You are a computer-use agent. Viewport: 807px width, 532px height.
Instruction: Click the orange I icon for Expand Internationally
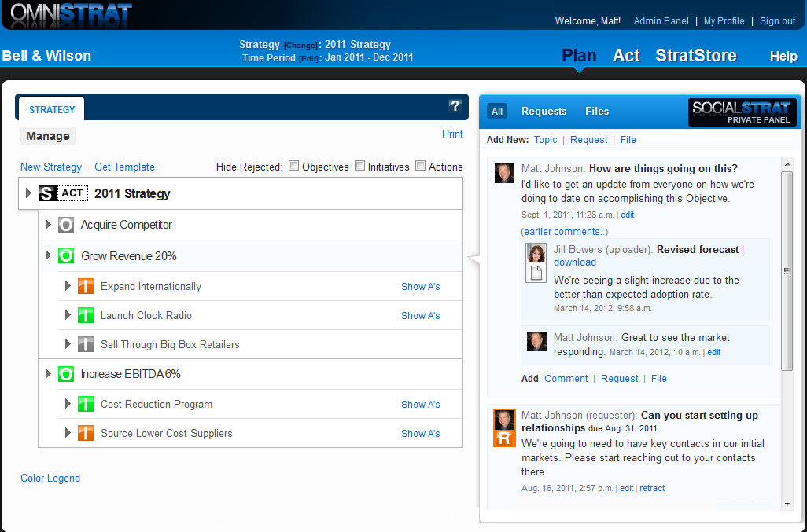[86, 286]
